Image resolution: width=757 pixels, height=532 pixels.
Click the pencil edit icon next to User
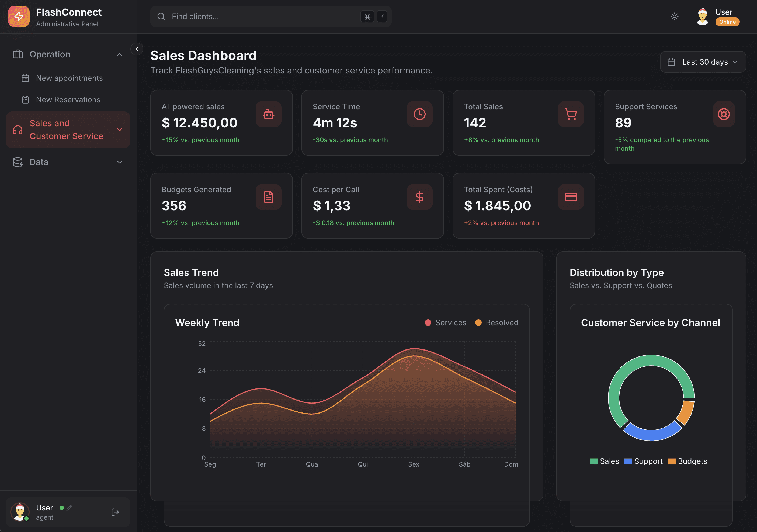[69, 507]
